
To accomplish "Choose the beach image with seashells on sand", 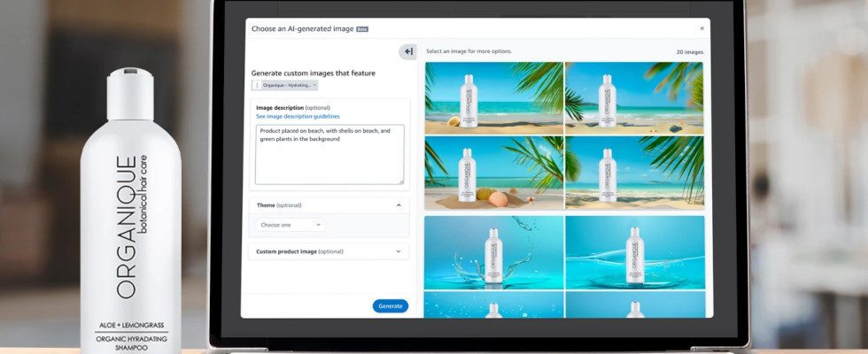I will click(493, 173).
